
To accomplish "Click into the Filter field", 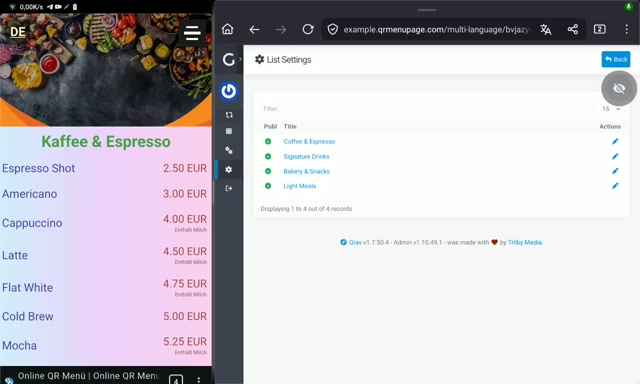I will (x=426, y=109).
